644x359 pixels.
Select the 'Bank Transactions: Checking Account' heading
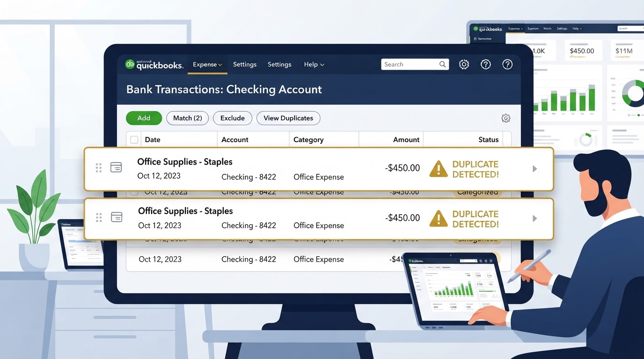[224, 89]
